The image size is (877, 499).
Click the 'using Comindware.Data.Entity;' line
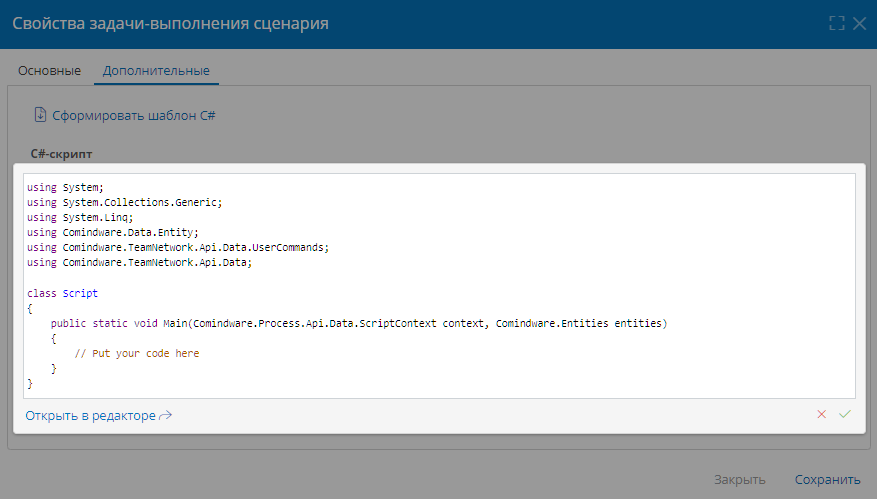click(112, 233)
